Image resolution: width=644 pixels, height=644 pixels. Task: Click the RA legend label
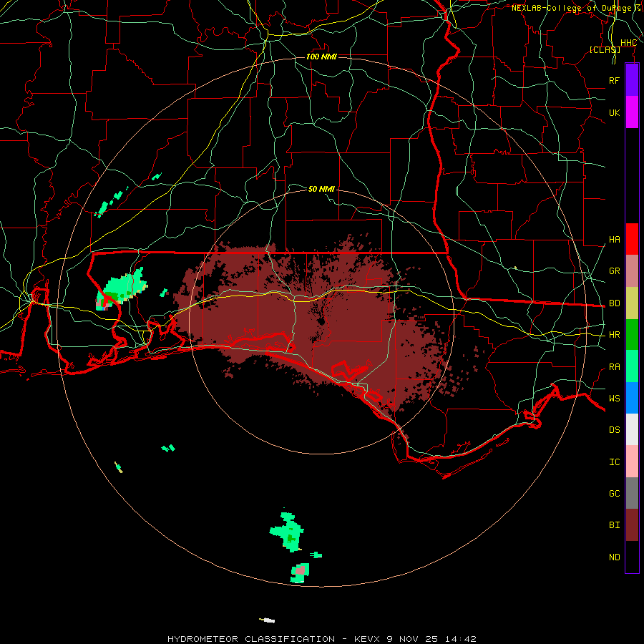pyautogui.click(x=614, y=366)
